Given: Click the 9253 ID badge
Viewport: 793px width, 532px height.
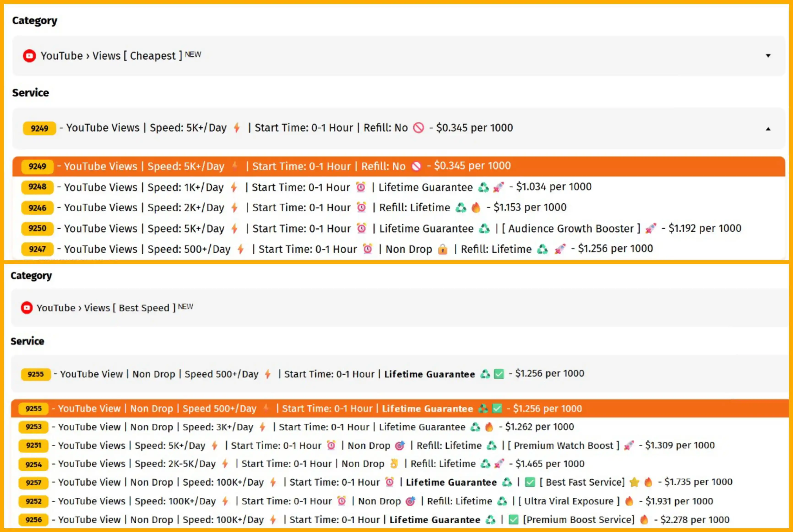Looking at the screenshot, I should click(34, 427).
